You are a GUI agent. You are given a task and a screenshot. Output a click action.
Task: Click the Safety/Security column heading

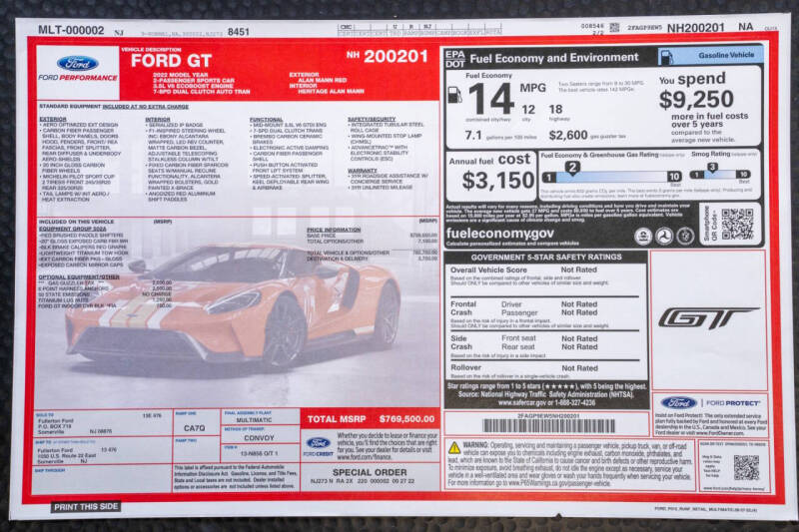click(372, 119)
